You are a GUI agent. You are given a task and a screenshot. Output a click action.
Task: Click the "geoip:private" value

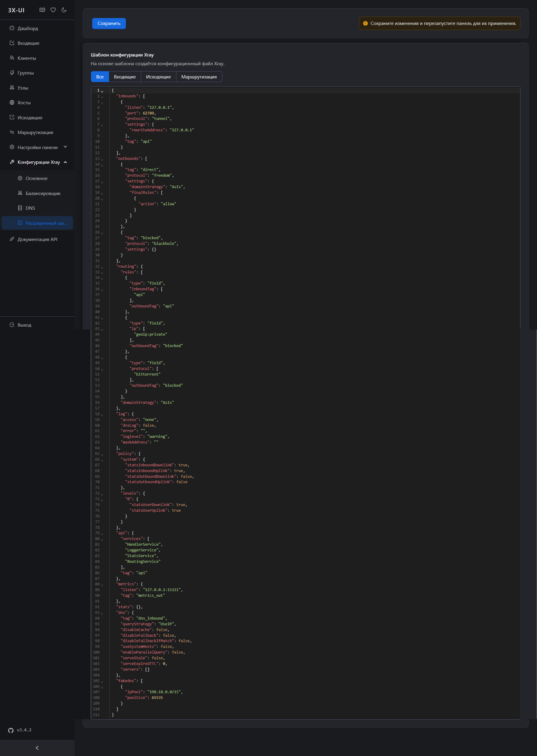pyautogui.click(x=150, y=334)
